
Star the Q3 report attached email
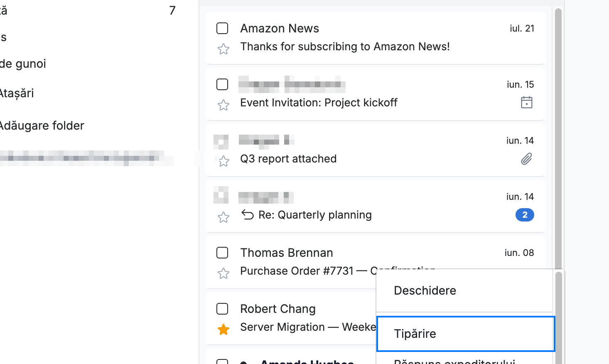(223, 161)
